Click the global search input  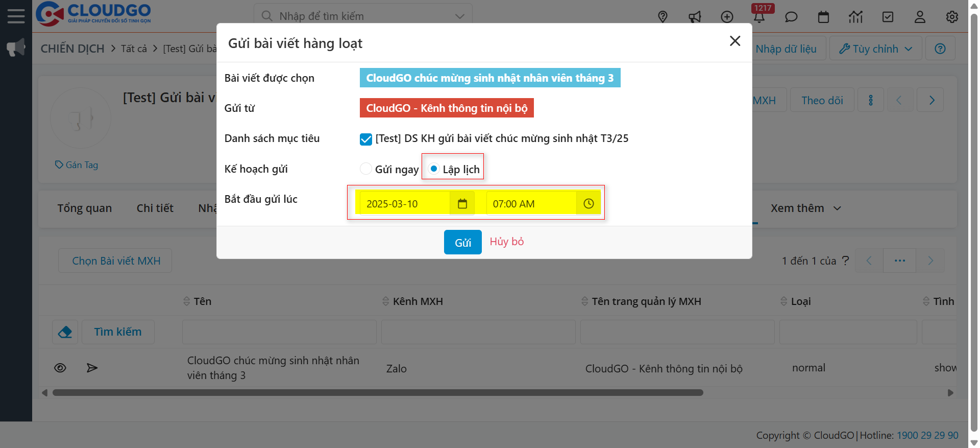(363, 16)
